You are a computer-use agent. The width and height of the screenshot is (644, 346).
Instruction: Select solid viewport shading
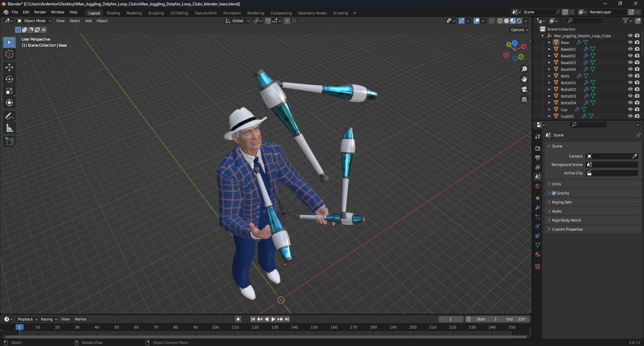pyautogui.click(x=506, y=21)
